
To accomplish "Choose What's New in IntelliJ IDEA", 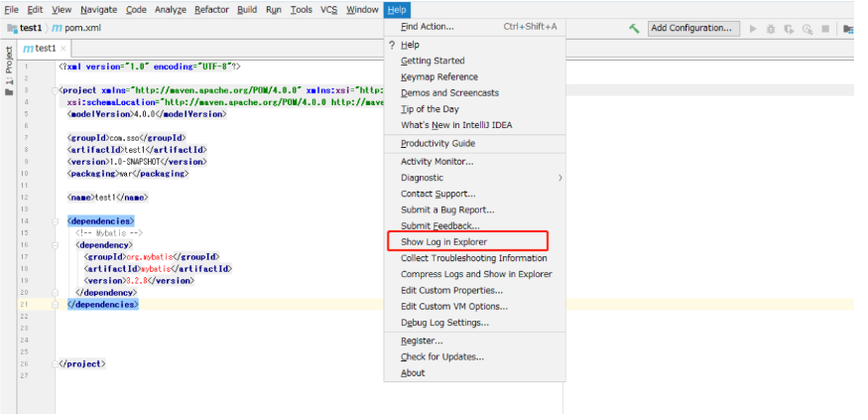I will (x=475, y=125).
